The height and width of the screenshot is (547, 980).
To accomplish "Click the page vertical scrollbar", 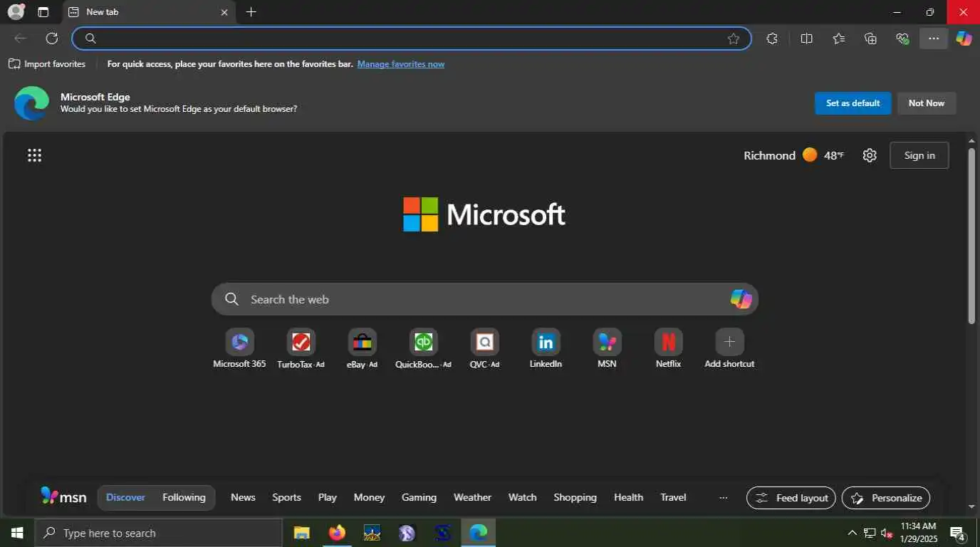I will [x=971, y=235].
